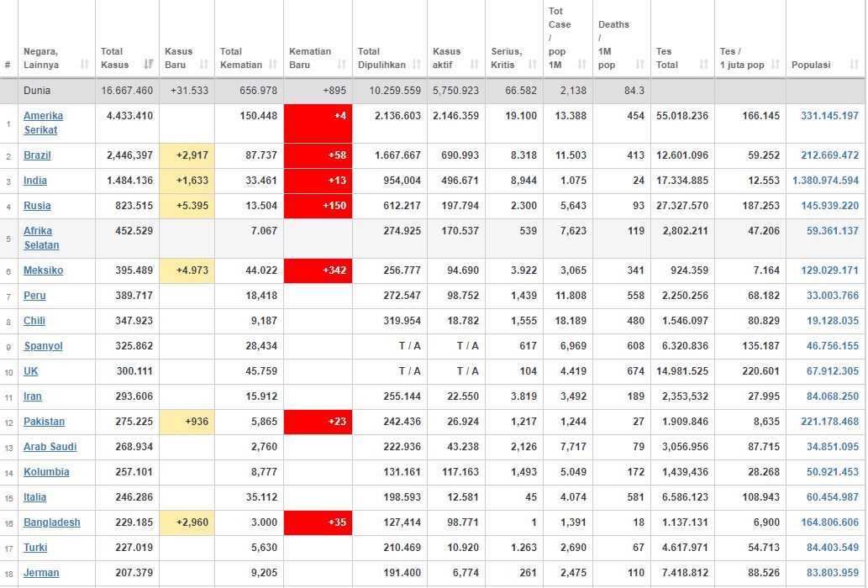Sort by Tot Case/1M pop arrow icon
The image size is (868, 588).
(x=581, y=65)
